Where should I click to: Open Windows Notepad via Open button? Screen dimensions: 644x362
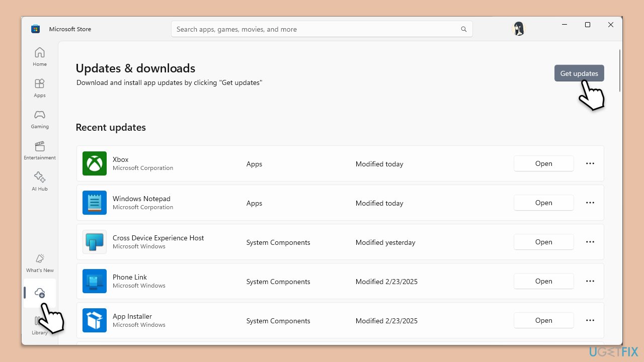(543, 203)
